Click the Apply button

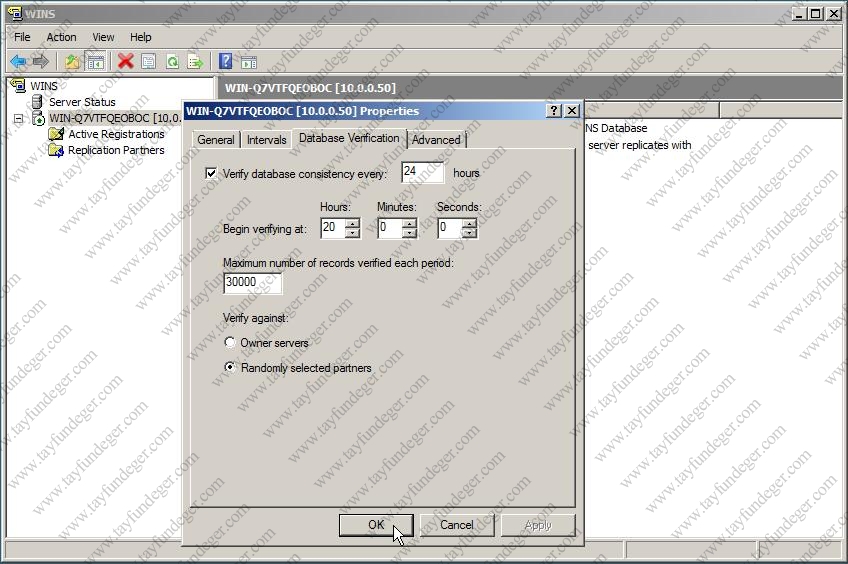point(538,525)
